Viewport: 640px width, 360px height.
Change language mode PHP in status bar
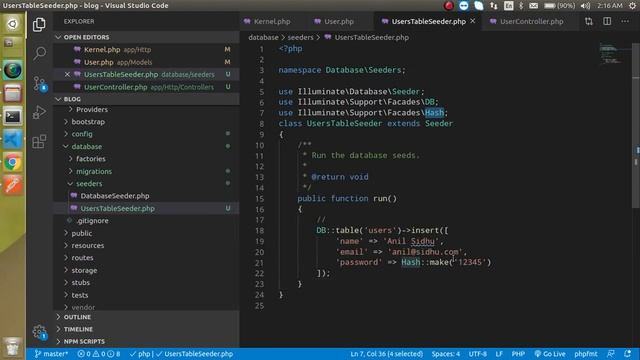tap(518, 353)
